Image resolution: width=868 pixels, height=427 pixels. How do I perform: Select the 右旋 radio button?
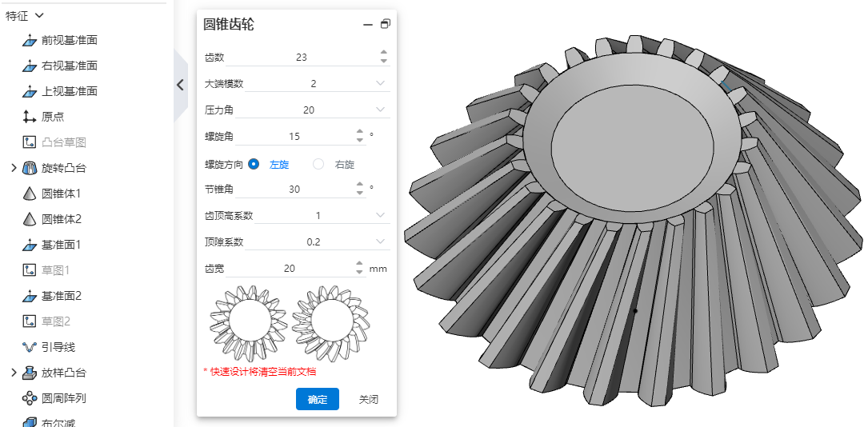point(318,164)
